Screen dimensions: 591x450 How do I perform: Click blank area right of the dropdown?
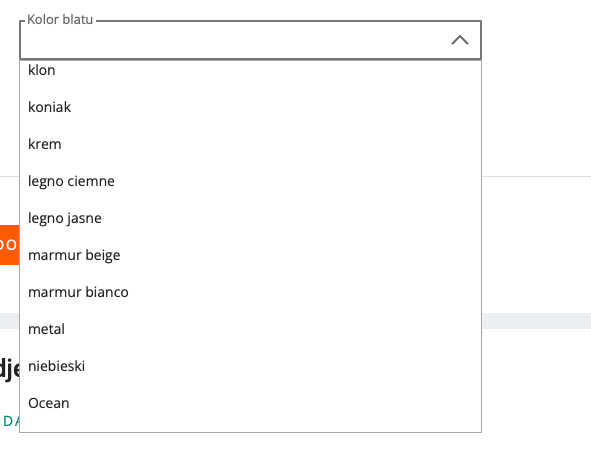click(x=536, y=113)
